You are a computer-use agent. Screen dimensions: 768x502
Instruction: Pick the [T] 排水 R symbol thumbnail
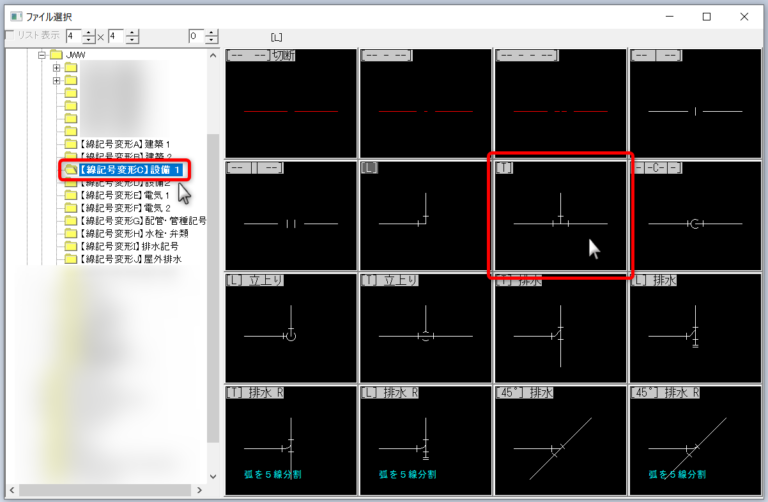291,441
